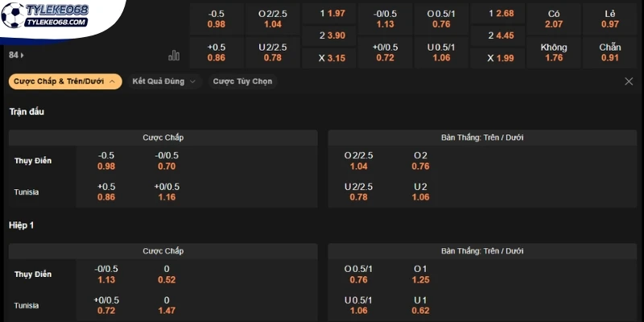644x322 pixels.
Task: Click the TYLEKEO68 soccer ball logo
Action: click(45, 14)
